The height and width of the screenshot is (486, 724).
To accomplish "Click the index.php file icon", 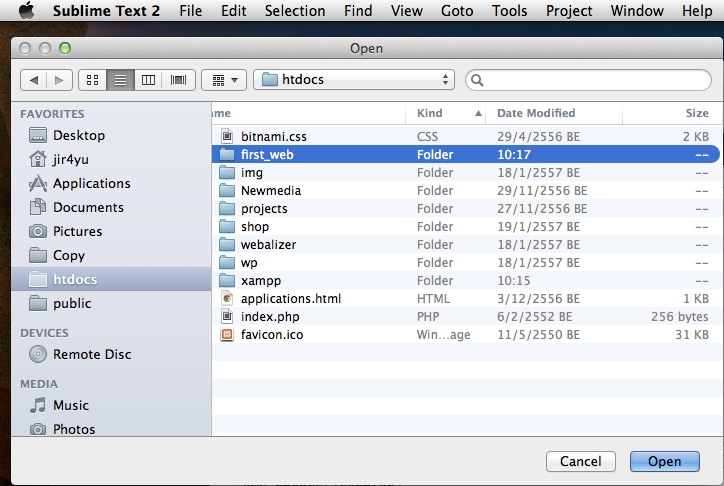I will tap(227, 316).
